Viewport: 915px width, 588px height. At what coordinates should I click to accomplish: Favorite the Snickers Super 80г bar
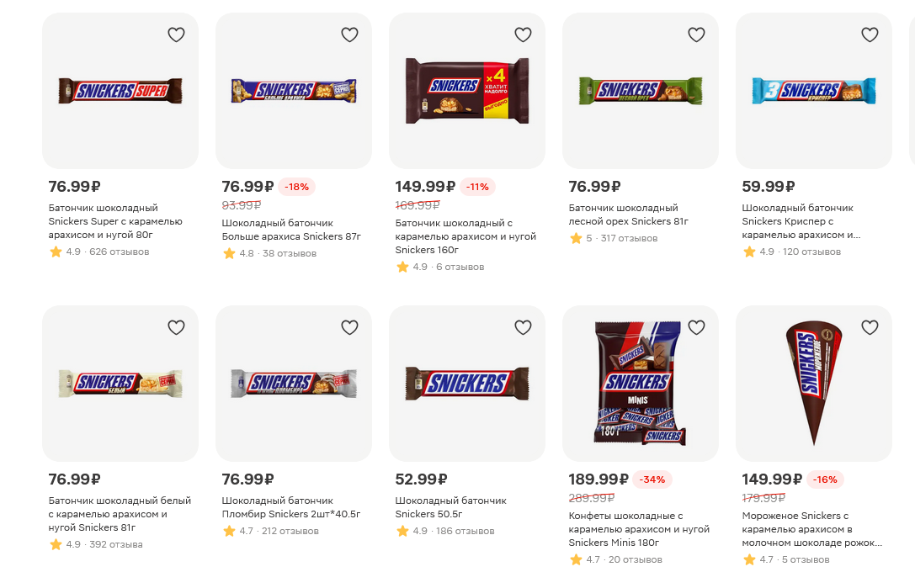coord(176,34)
